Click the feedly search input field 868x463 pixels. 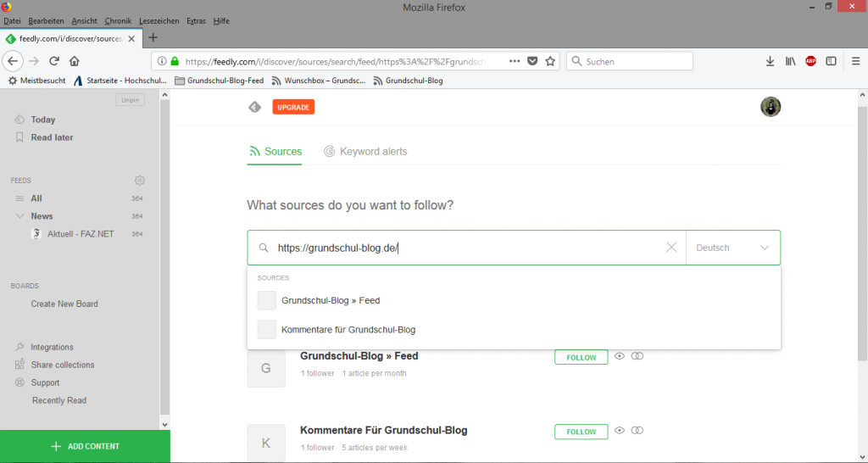click(468, 248)
